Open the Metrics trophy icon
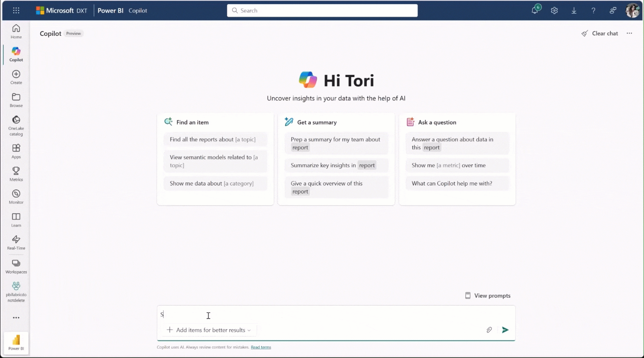Viewport: 644px width, 358px height. (16, 174)
